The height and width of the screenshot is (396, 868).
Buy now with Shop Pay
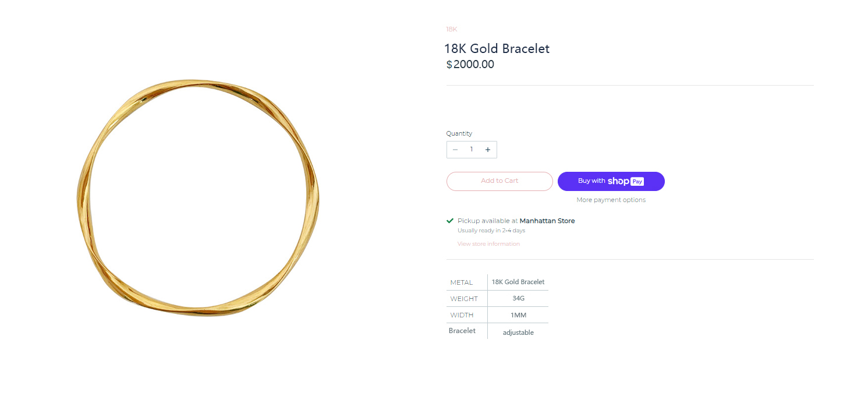(611, 181)
